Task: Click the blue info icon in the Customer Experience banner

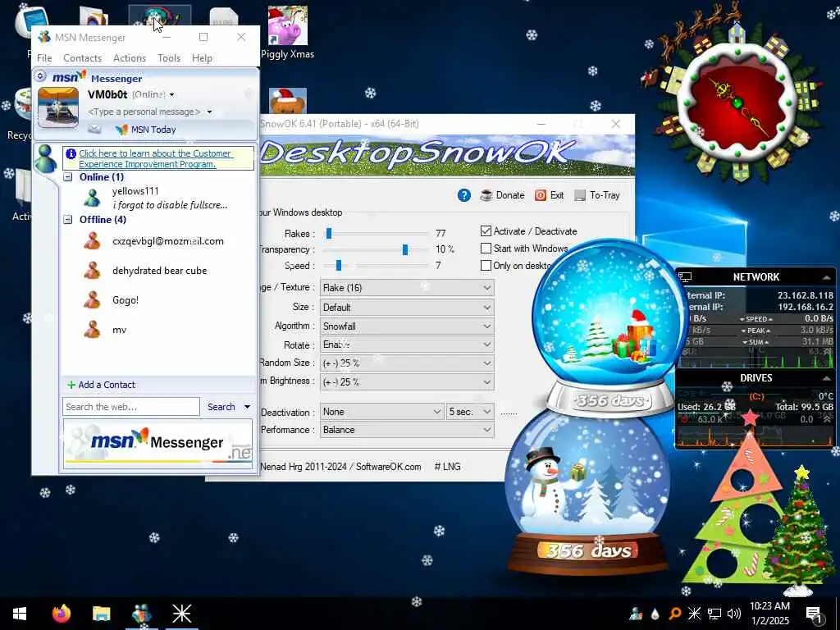Action: pos(71,153)
